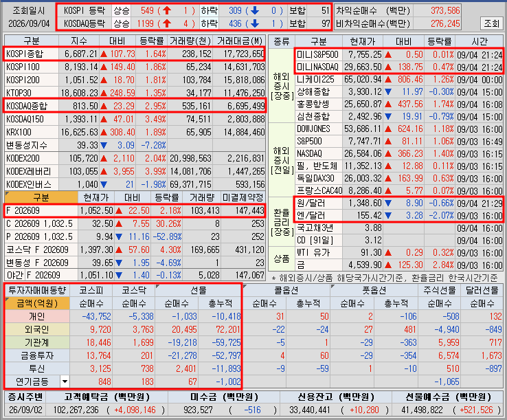Select the 독일DAX30 row
The width and height of the screenshot is (507, 420).
399,178
